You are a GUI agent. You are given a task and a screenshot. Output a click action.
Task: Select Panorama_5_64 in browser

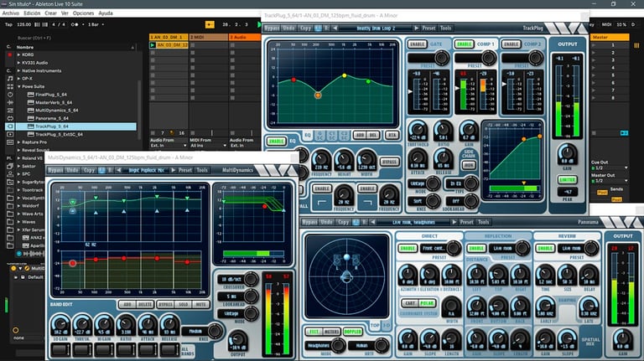52,118
